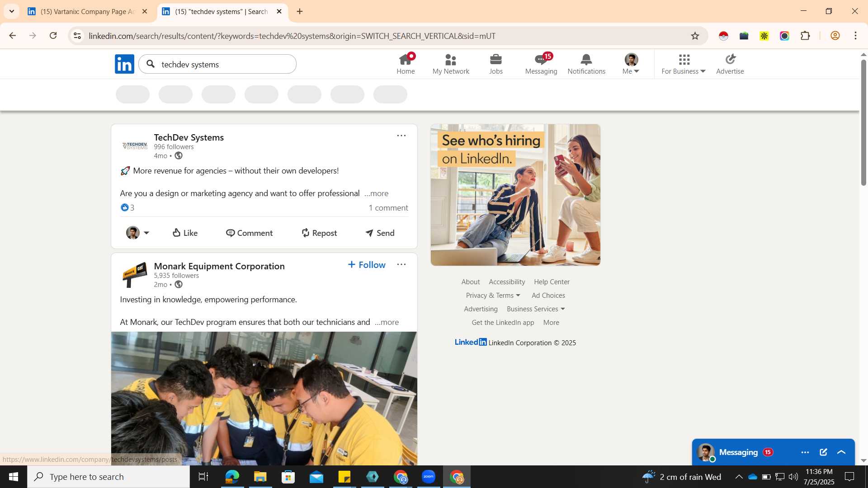
Task: Open Get the LinkedIn app link
Action: coord(503,322)
